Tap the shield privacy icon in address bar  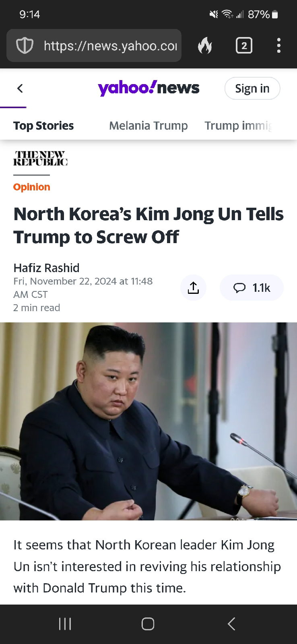click(x=24, y=46)
